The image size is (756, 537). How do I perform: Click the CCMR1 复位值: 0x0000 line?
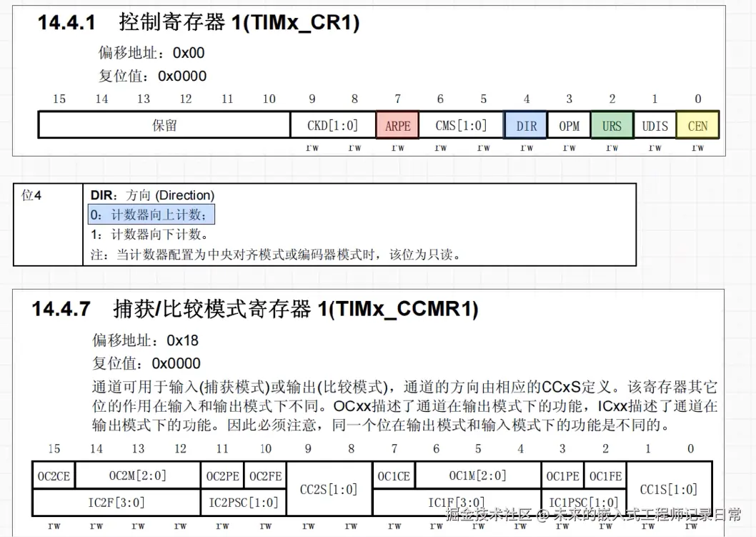(x=146, y=363)
